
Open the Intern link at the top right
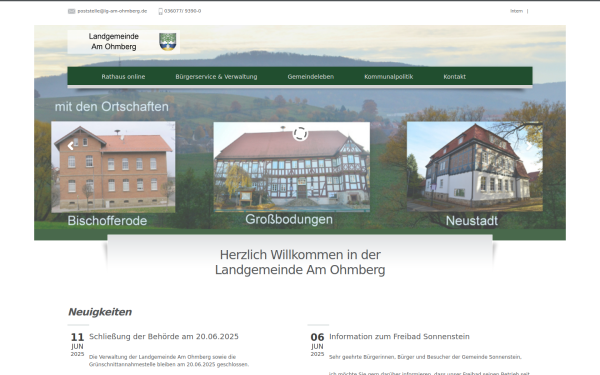(x=516, y=11)
